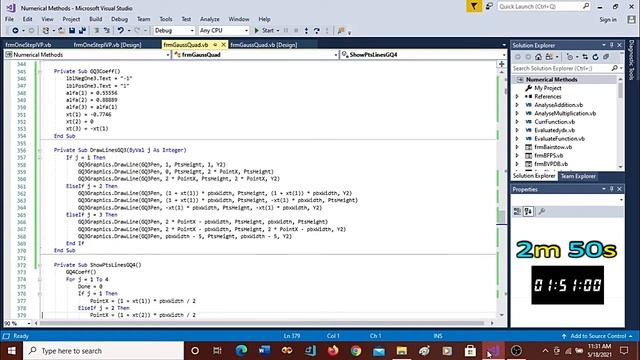Click the Save All toolbar icon
The height and width of the screenshot is (360, 640).
(x=82, y=31)
